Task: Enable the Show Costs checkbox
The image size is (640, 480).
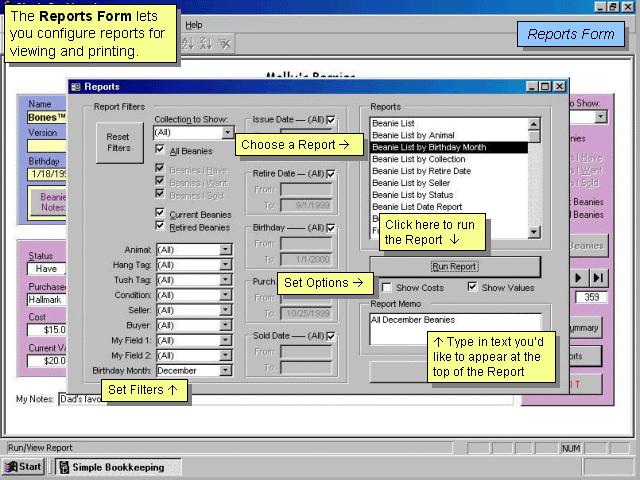Action: 387,288
